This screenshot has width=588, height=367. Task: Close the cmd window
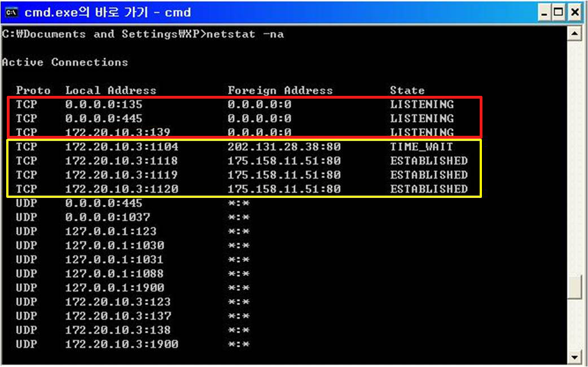[574, 12]
